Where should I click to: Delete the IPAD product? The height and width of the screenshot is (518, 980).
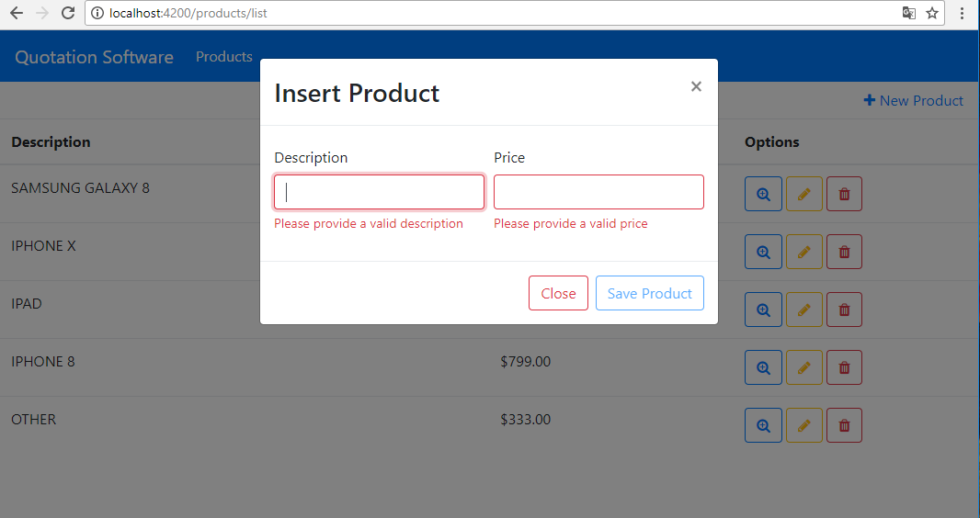click(x=844, y=310)
